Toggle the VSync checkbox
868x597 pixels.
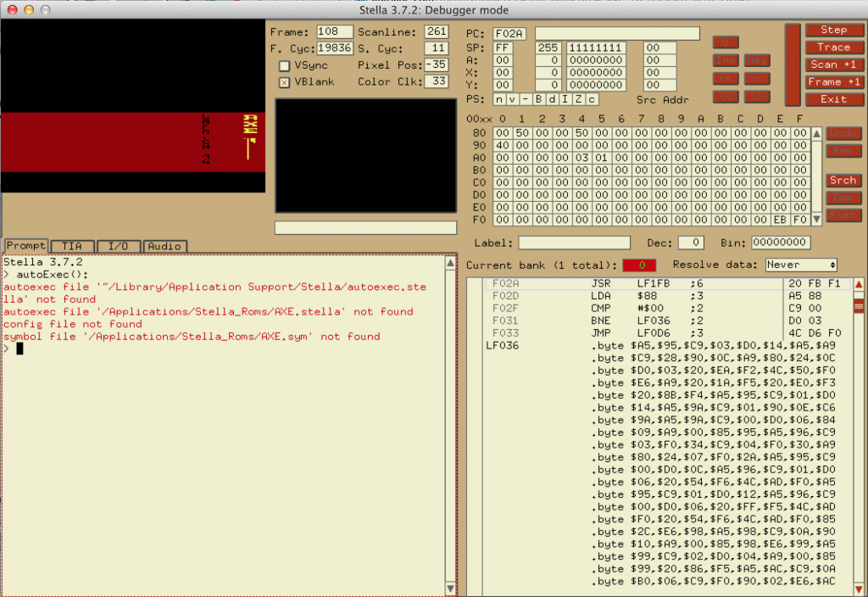click(x=285, y=66)
